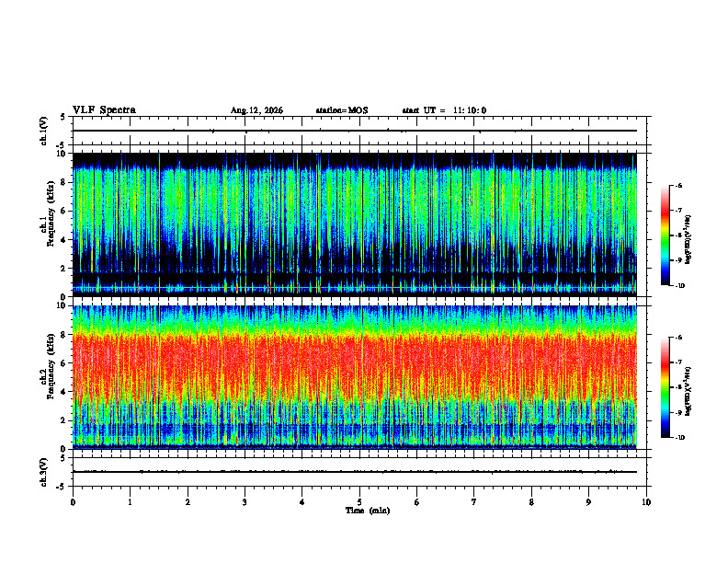Click the ch.3 voltage waveform trace
Viewport: 728px width, 563px height.
tap(354, 472)
